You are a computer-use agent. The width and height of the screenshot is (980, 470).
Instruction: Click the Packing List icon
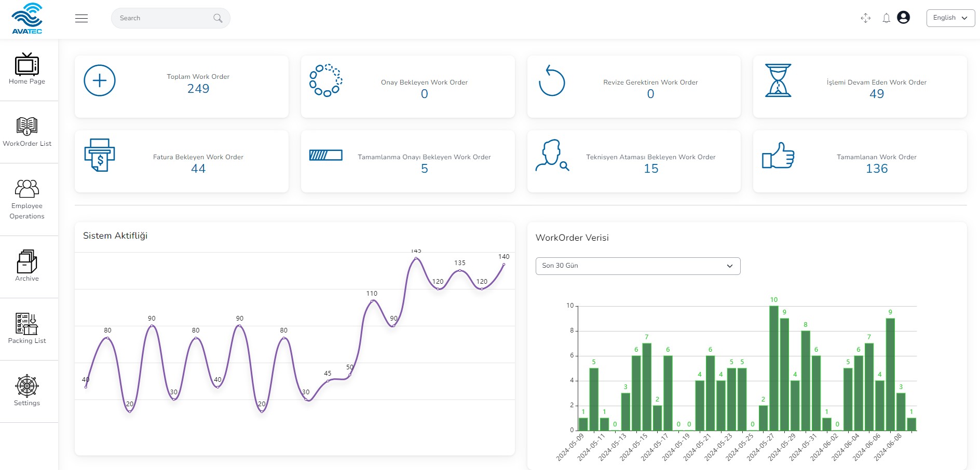coord(27,324)
